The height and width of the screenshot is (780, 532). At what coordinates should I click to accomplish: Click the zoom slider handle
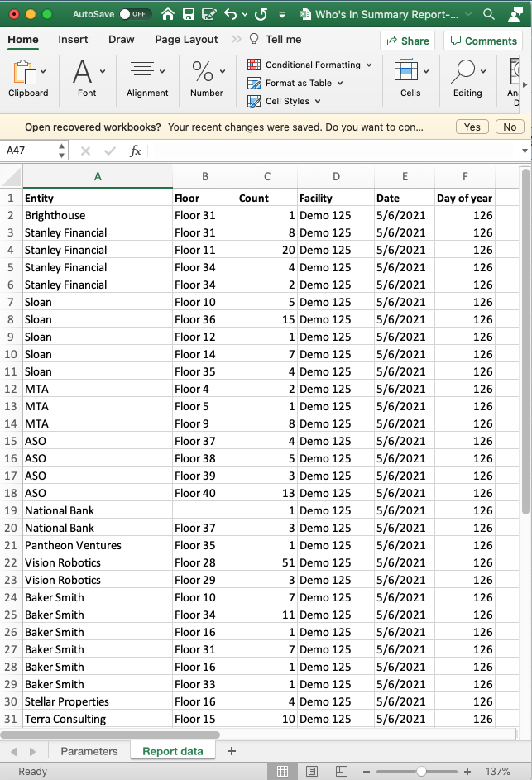click(x=421, y=772)
